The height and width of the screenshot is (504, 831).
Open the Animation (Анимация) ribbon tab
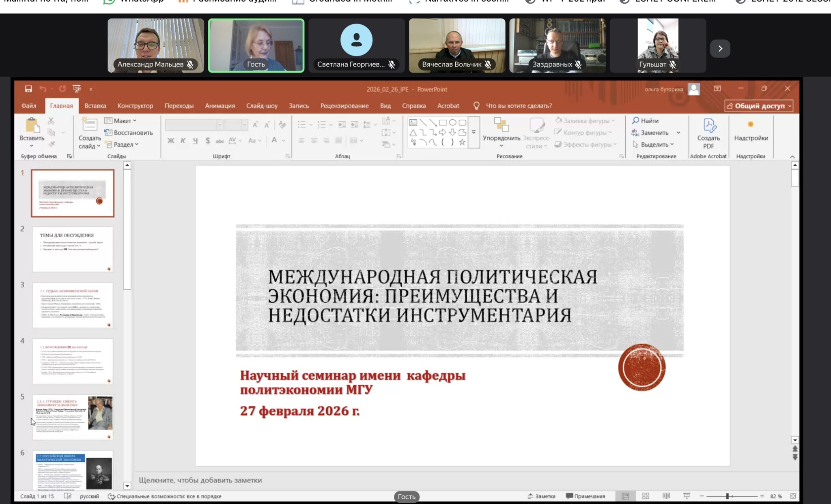[220, 106]
